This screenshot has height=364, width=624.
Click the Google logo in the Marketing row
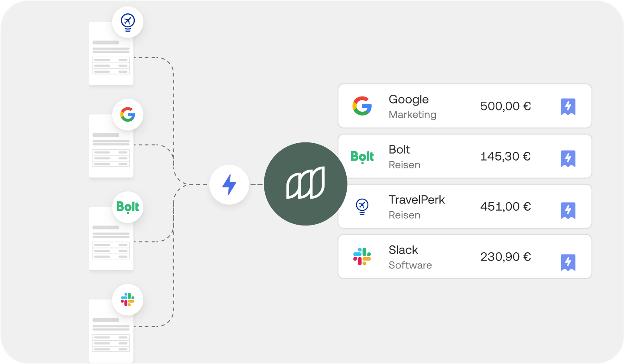tap(362, 106)
